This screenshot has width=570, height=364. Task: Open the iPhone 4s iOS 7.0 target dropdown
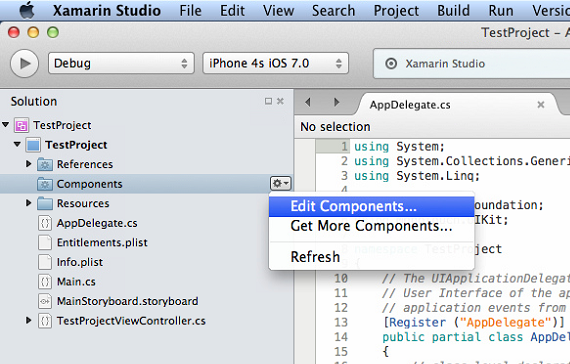[276, 63]
